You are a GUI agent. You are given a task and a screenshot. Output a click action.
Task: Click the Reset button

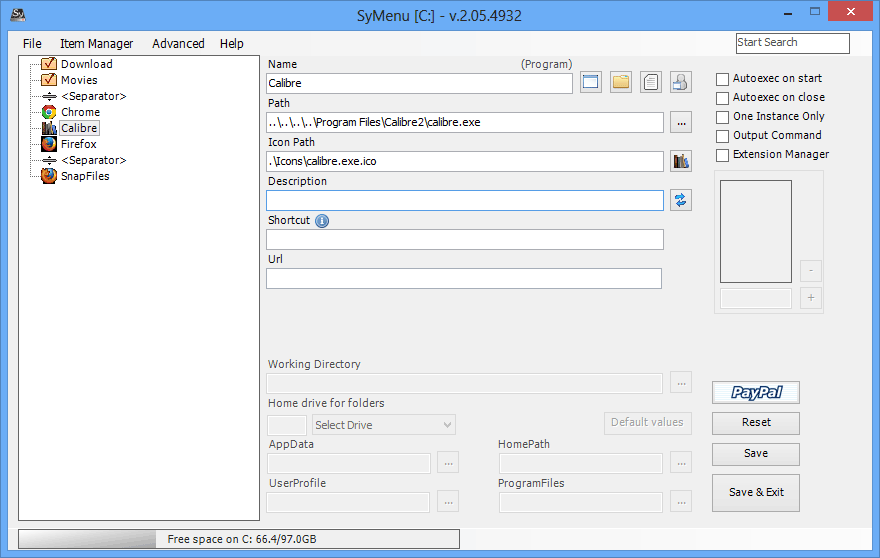755,423
